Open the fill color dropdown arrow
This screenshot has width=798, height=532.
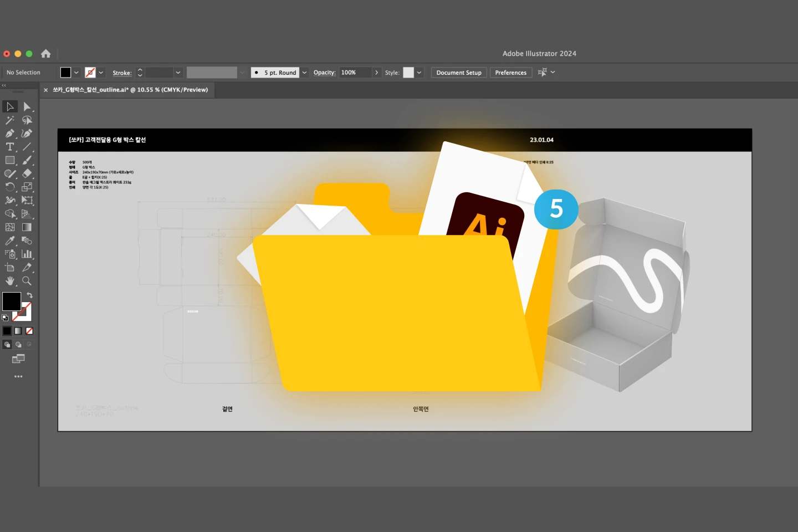coord(76,73)
